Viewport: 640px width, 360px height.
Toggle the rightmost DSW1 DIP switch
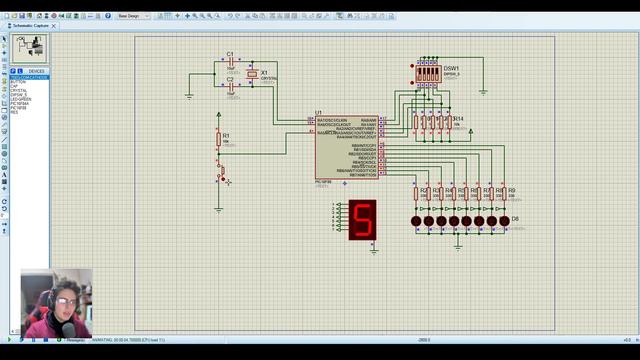click(437, 74)
